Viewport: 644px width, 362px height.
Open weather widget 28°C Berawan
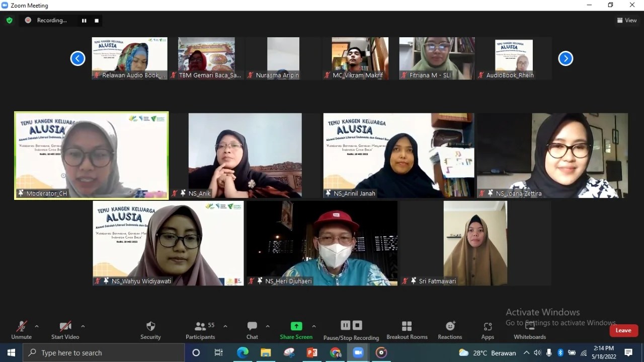(x=488, y=353)
